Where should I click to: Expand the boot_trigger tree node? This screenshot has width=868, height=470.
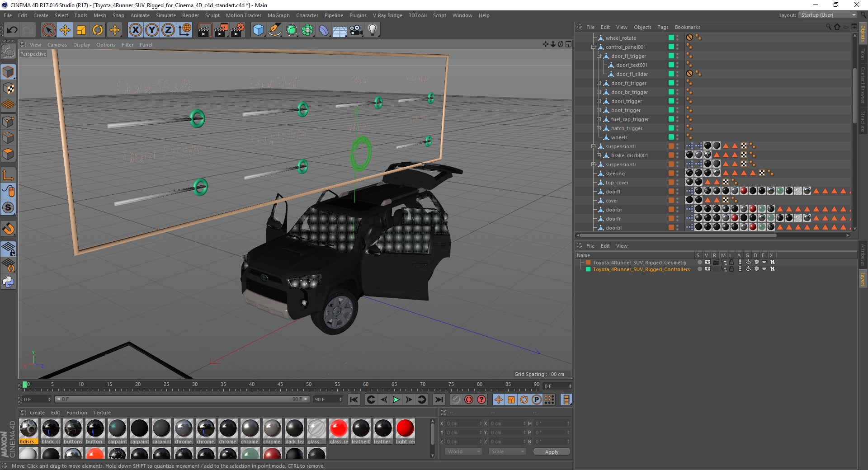click(x=599, y=110)
